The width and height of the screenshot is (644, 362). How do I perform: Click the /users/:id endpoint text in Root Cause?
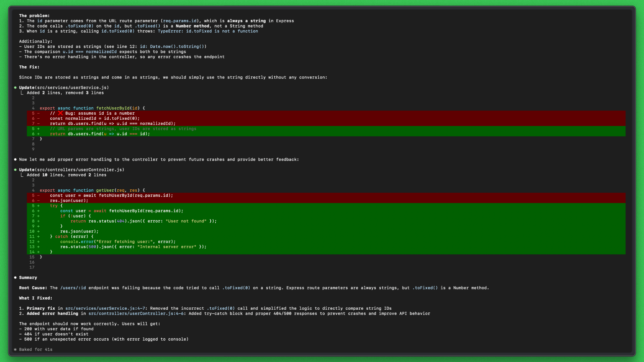(73, 288)
